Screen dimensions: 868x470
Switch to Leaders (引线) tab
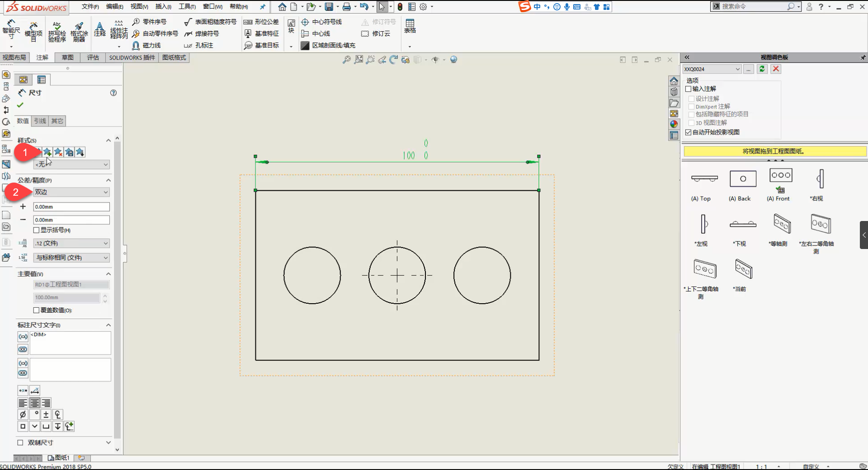(x=40, y=121)
